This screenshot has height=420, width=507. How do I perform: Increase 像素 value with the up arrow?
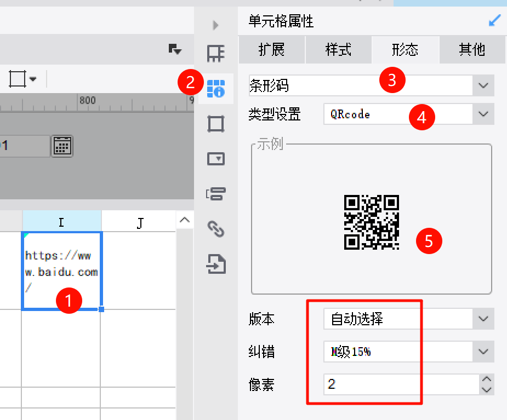(487, 379)
